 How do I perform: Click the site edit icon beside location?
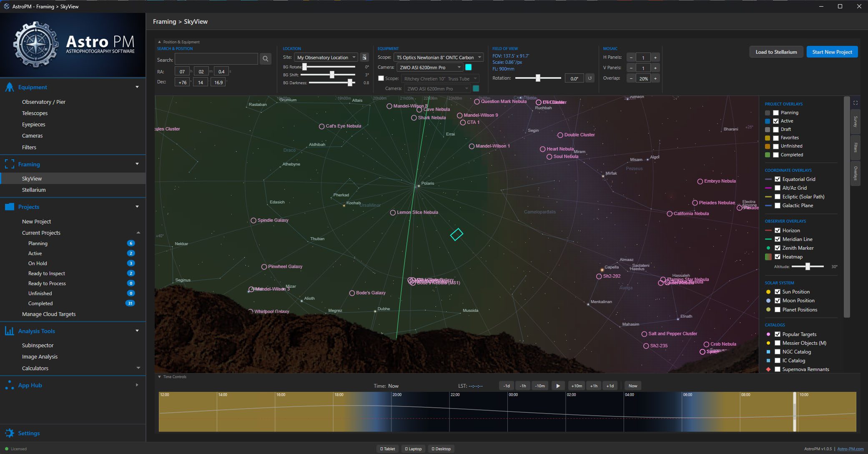364,58
